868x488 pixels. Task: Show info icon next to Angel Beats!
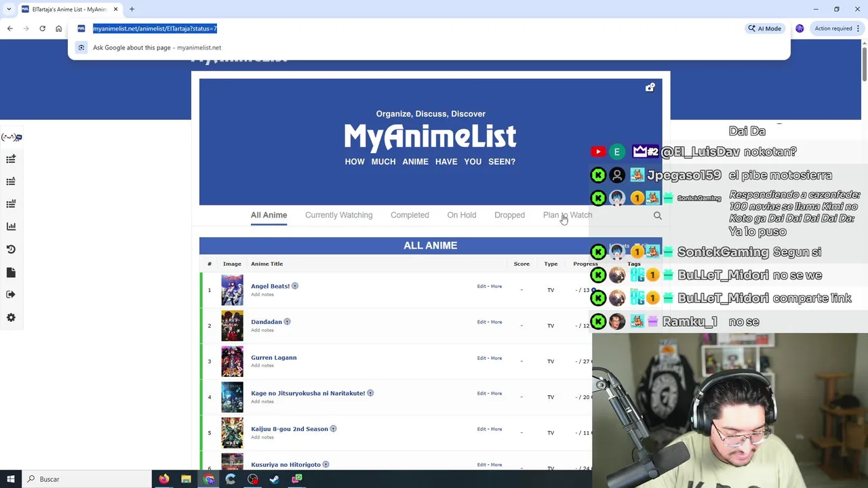[295, 286]
